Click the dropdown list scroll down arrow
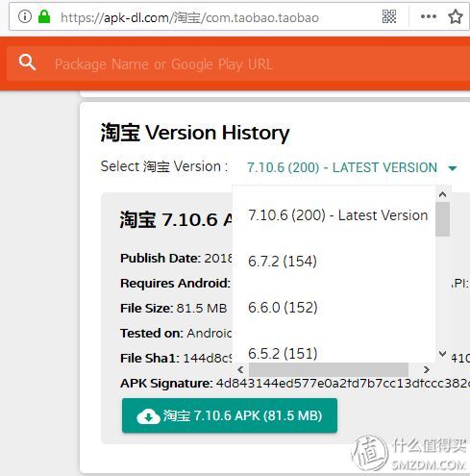 coord(443,354)
